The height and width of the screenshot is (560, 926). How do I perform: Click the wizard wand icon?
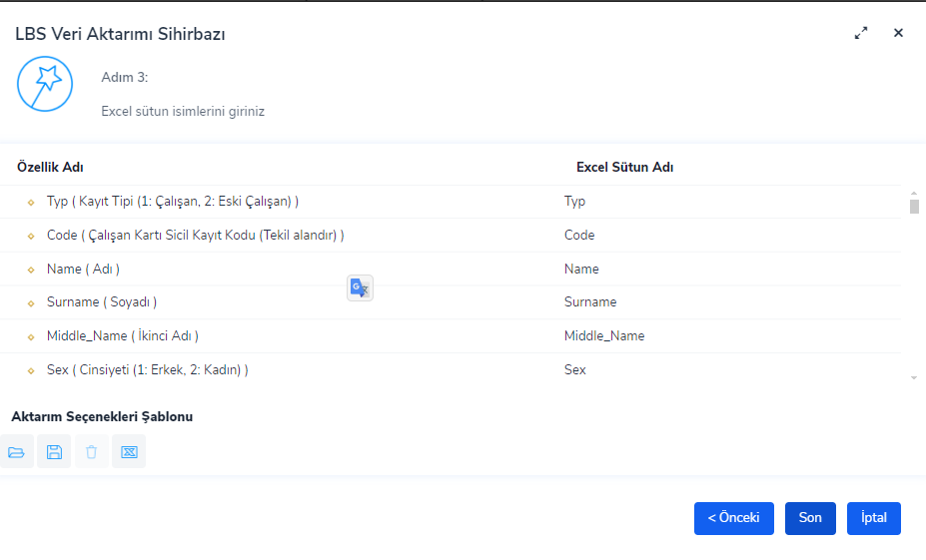(45, 84)
